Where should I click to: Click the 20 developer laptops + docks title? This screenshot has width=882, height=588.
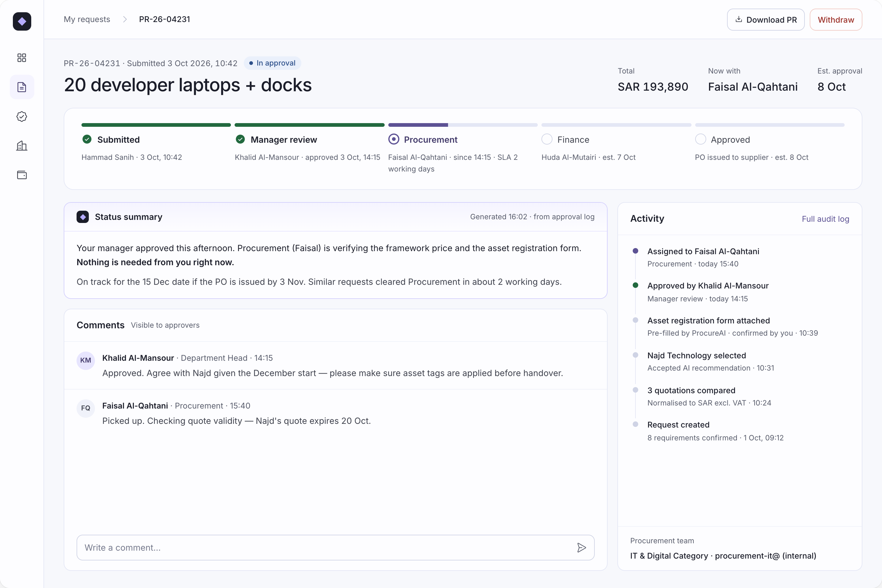[188, 85]
